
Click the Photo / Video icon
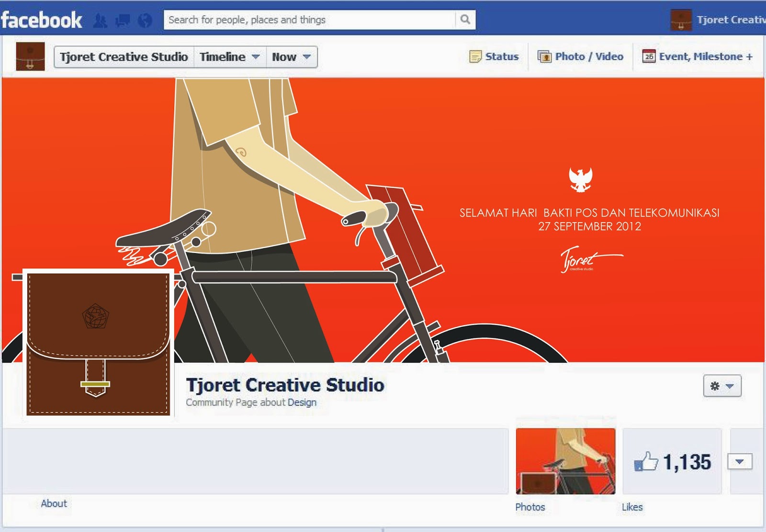click(544, 56)
